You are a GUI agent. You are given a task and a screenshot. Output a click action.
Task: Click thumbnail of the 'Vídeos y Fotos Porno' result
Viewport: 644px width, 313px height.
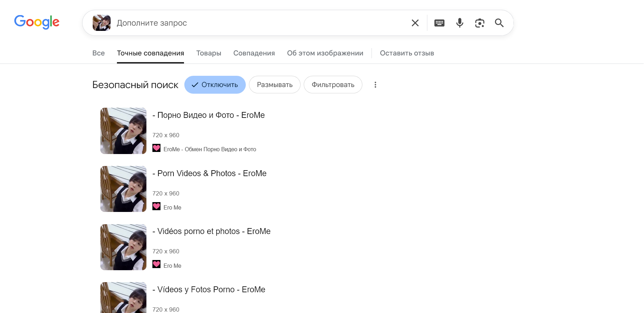(x=123, y=298)
